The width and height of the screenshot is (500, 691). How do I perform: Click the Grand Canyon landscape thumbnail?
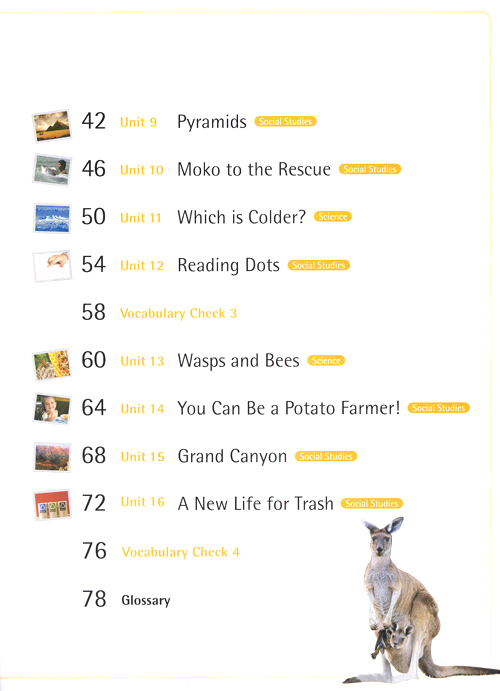[x=52, y=457]
